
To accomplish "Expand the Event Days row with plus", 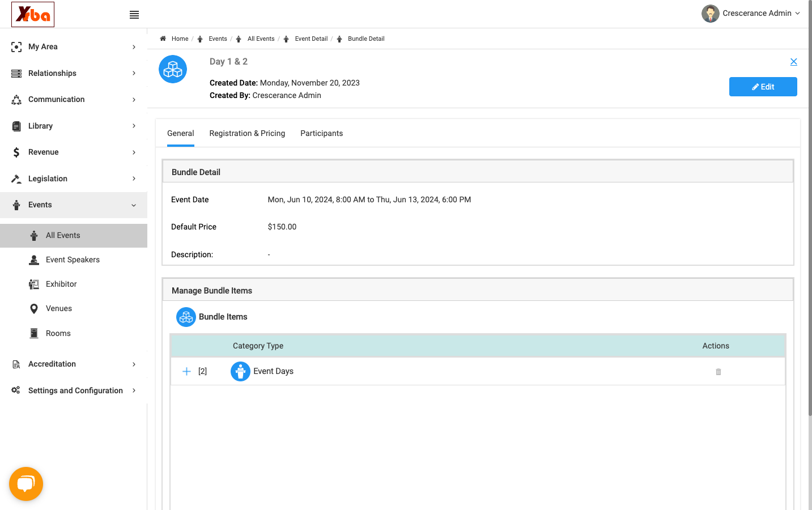I will pyautogui.click(x=186, y=371).
